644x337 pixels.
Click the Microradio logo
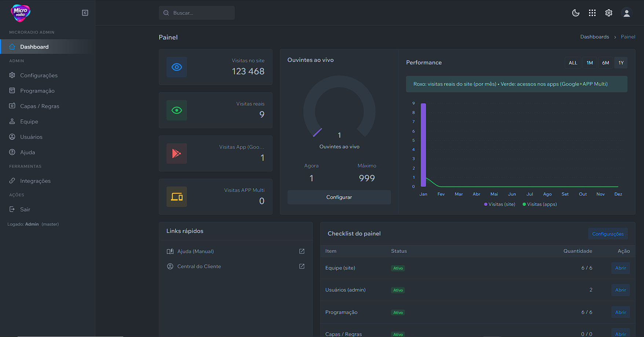pyautogui.click(x=21, y=13)
